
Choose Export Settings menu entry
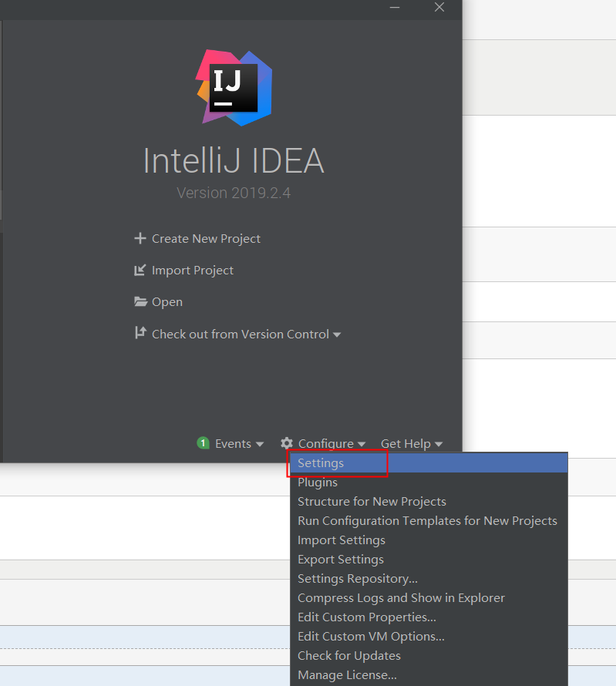(x=429, y=559)
